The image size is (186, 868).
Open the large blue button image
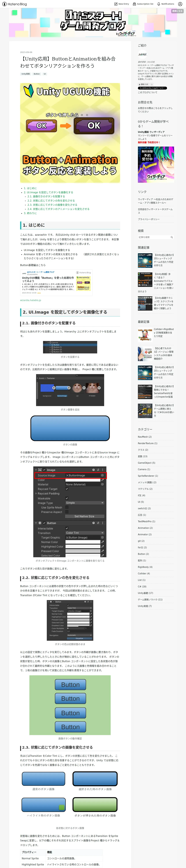70,428
